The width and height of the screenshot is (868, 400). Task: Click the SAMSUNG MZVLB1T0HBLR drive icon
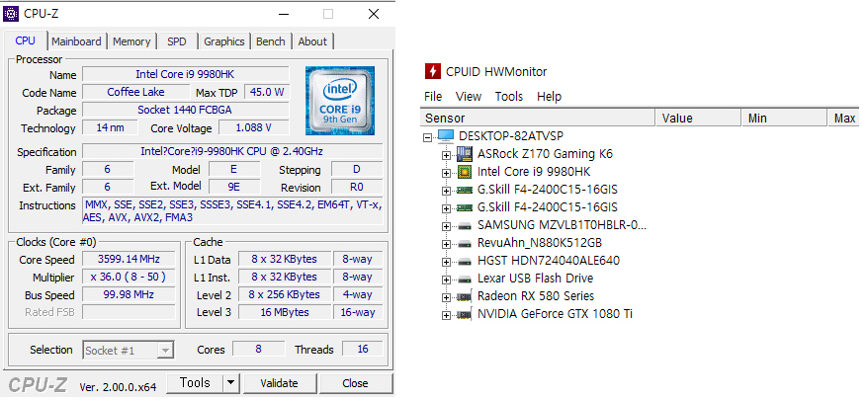click(x=465, y=226)
